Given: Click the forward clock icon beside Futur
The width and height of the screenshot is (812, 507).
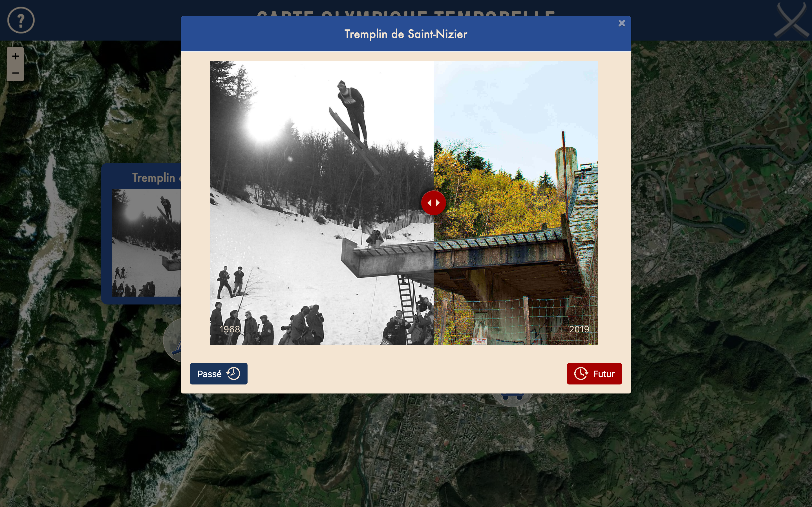Looking at the screenshot, I should 581,373.
